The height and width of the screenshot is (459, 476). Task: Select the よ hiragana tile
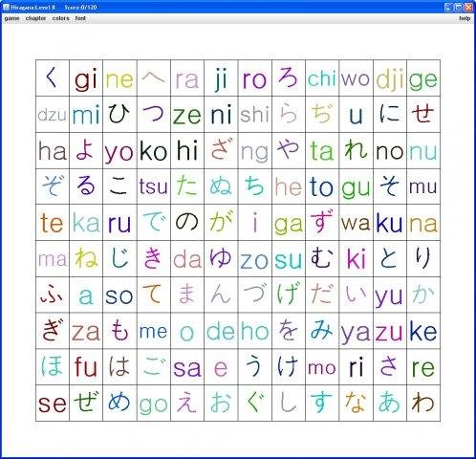(86, 150)
